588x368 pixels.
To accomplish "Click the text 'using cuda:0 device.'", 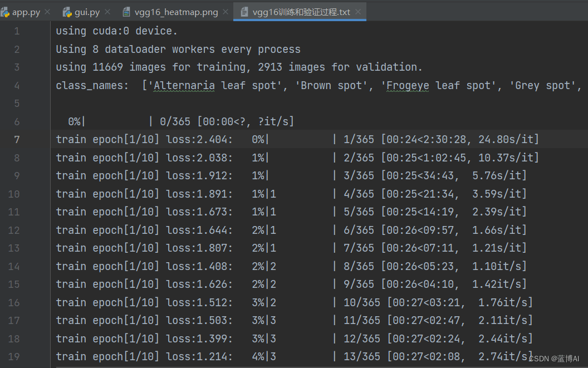I will click(116, 31).
